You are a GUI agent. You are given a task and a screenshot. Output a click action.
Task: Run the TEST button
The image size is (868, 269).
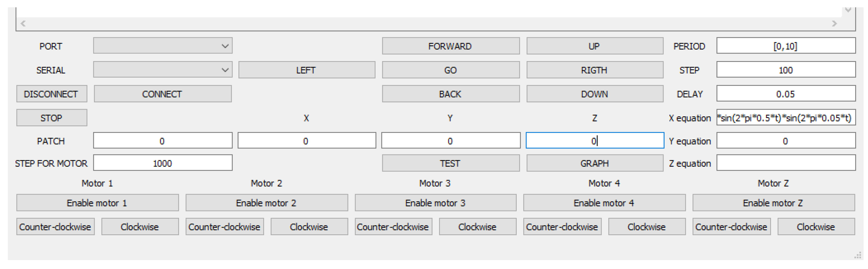point(450,163)
